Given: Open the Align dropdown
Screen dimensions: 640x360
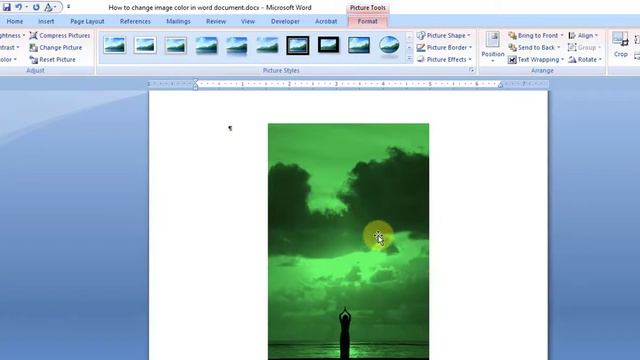Looking at the screenshot, I should coord(583,36).
